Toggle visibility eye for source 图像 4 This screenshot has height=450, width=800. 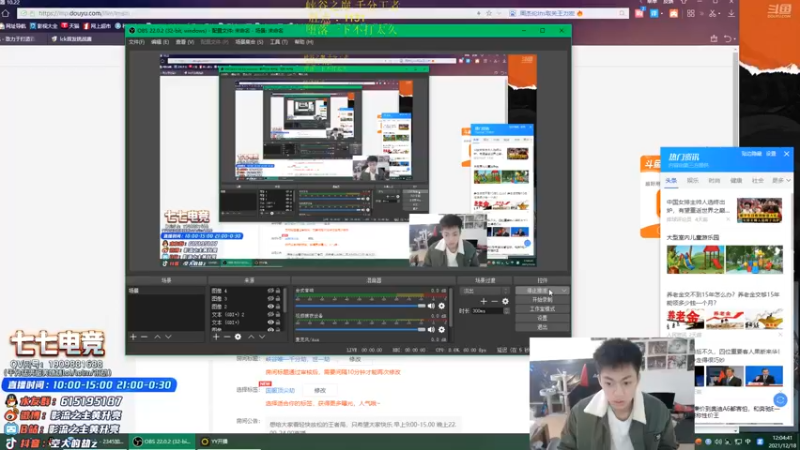(x=270, y=290)
